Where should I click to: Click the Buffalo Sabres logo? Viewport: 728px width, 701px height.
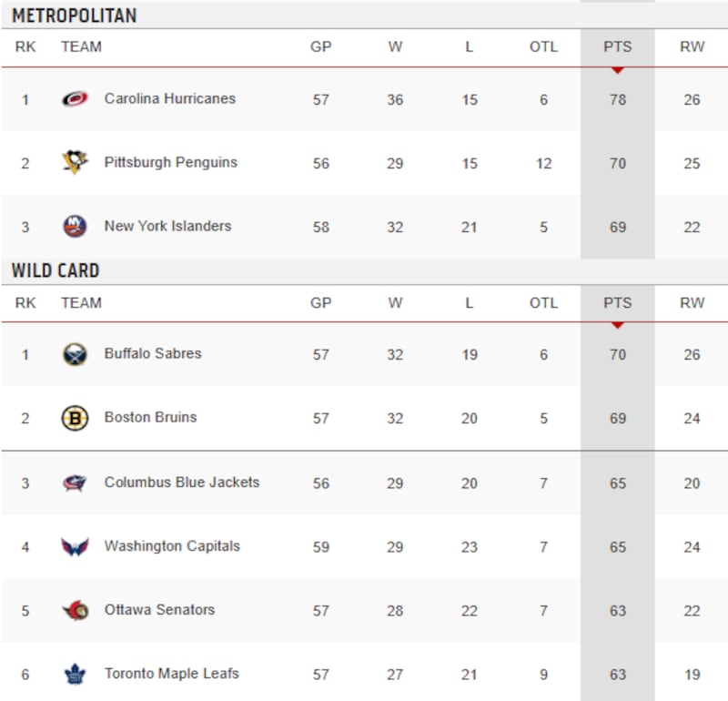pyautogui.click(x=75, y=354)
